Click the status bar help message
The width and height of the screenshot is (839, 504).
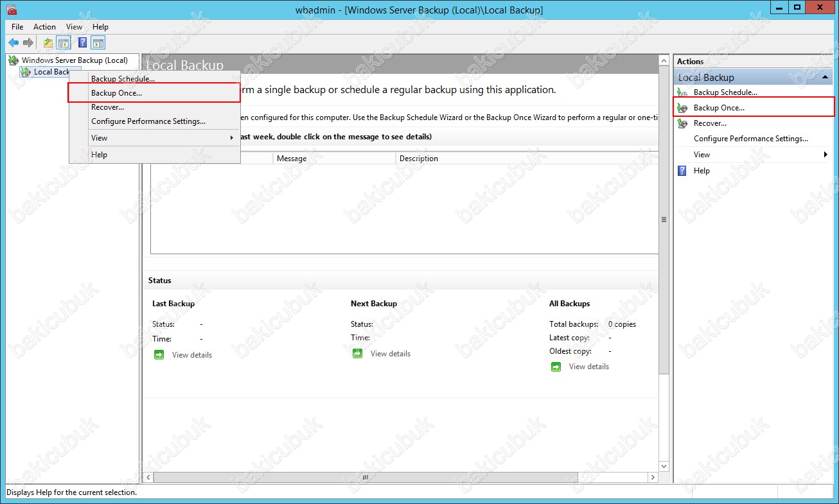coord(72,492)
